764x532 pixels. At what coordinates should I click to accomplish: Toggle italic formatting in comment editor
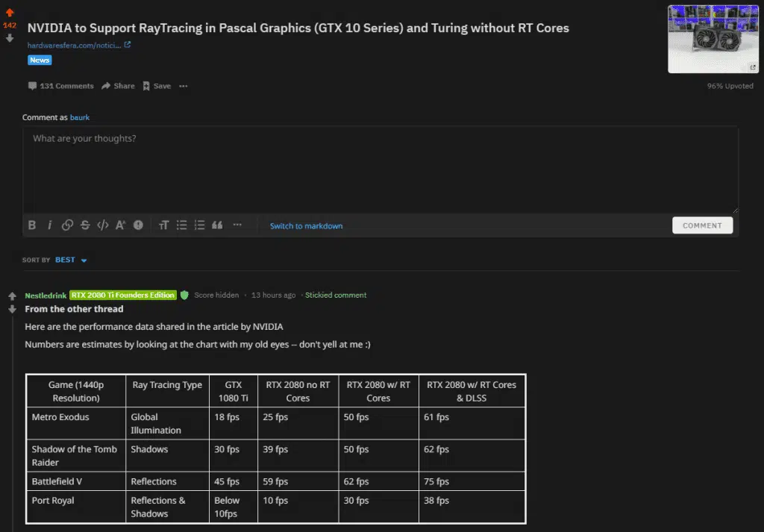click(50, 225)
